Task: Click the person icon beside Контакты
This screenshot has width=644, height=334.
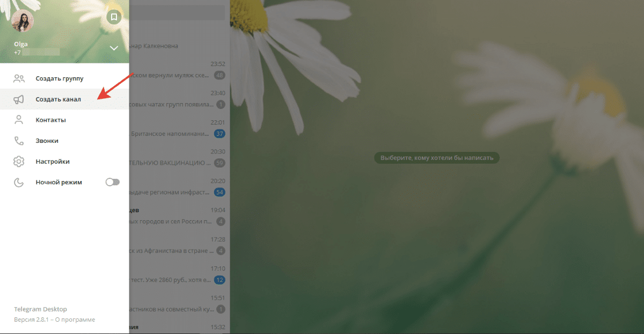Action: pyautogui.click(x=19, y=120)
